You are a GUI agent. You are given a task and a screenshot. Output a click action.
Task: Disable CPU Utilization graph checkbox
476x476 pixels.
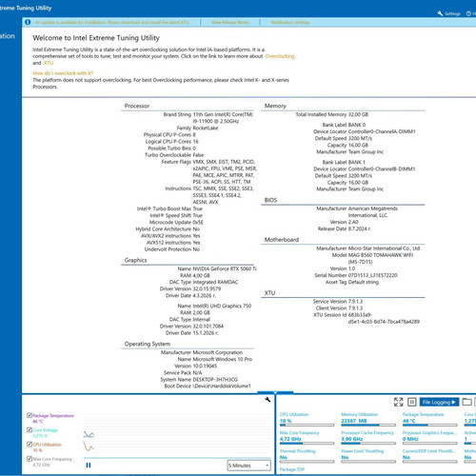30,445
